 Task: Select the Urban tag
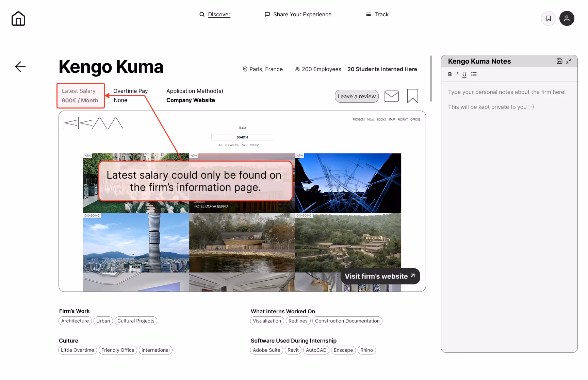[103, 321]
